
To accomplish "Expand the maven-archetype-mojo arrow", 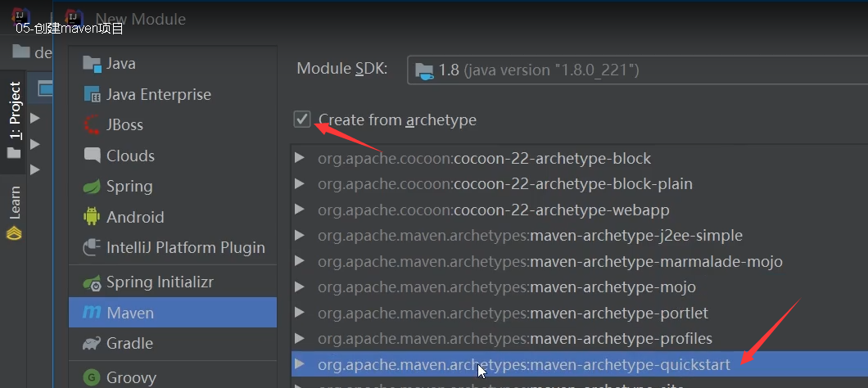I will [x=300, y=287].
